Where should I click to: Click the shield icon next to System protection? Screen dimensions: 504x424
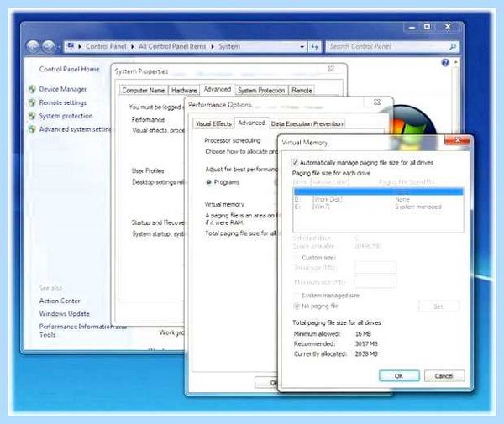tap(32, 116)
